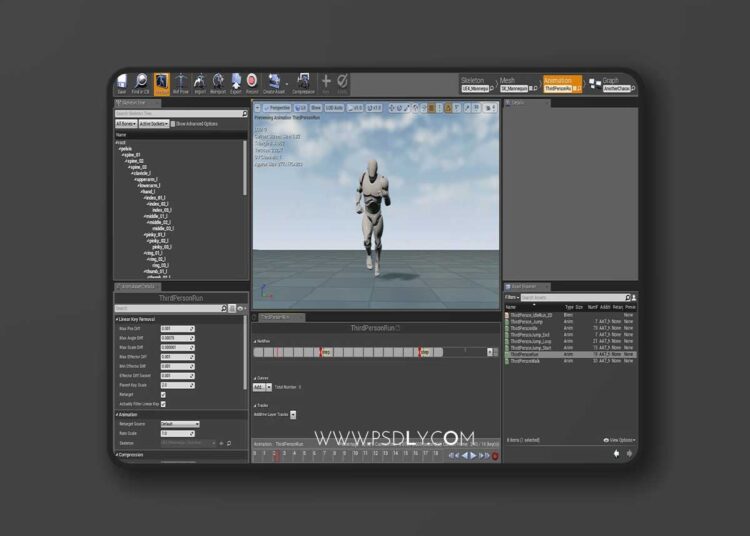
Task: Open the Asset Browser Filters dropdown
Action: [x=512, y=297]
